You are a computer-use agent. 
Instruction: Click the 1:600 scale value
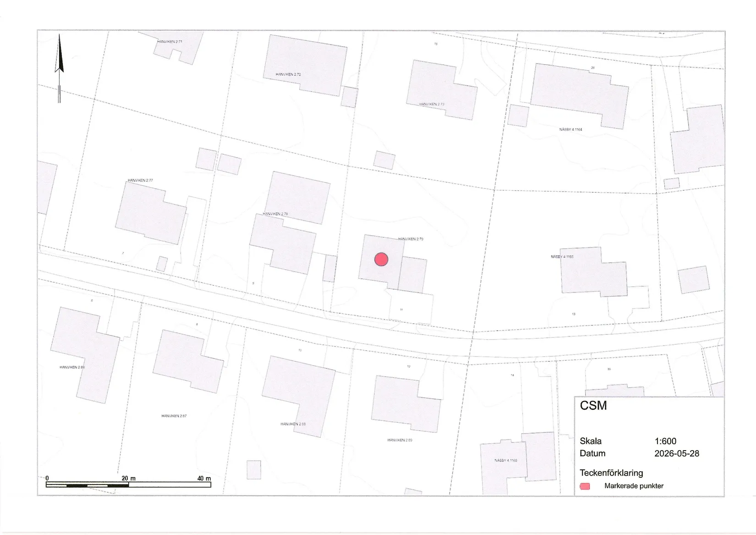tap(665, 441)
